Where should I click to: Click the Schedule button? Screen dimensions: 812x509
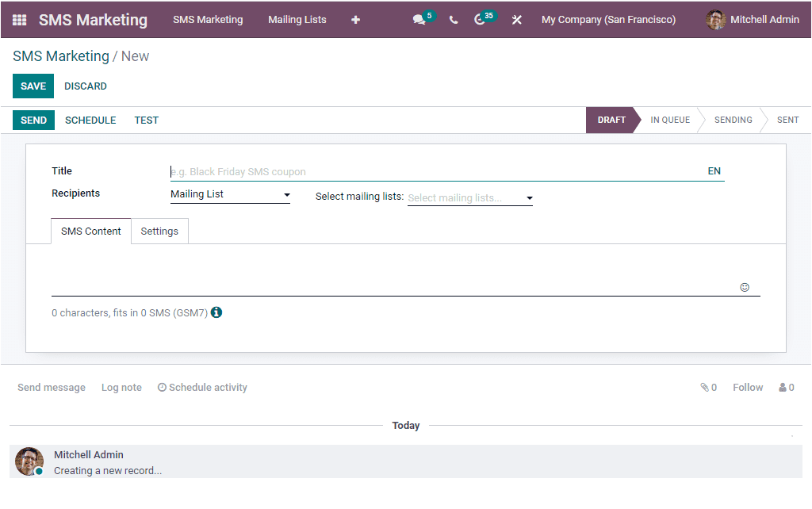90,121
